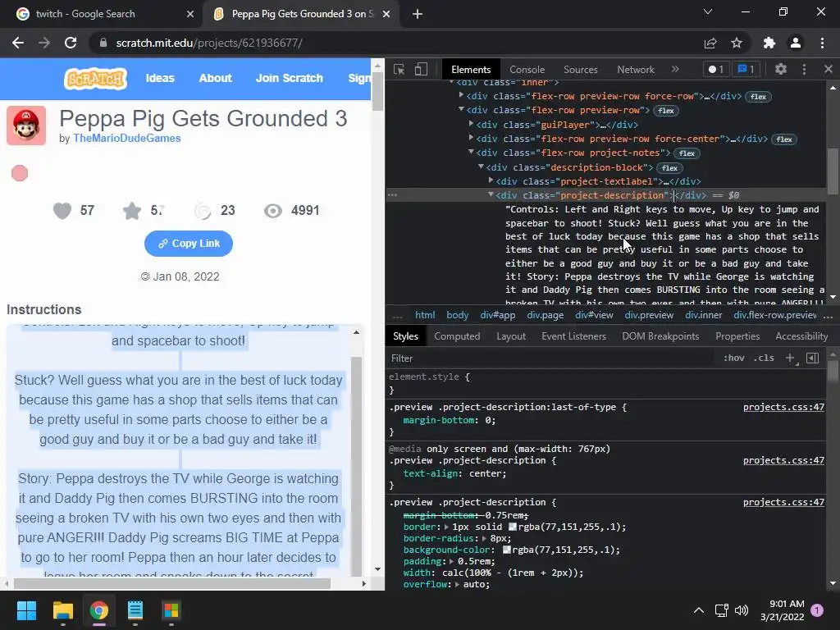This screenshot has width=840, height=630.
Task: Open the Computed styles tab
Action: pos(457,336)
